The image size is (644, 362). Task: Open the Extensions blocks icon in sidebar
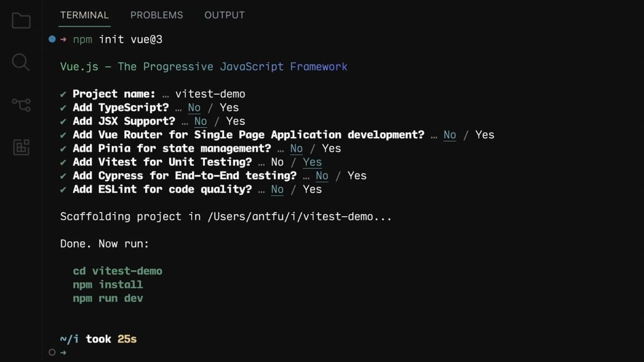pos(21,147)
